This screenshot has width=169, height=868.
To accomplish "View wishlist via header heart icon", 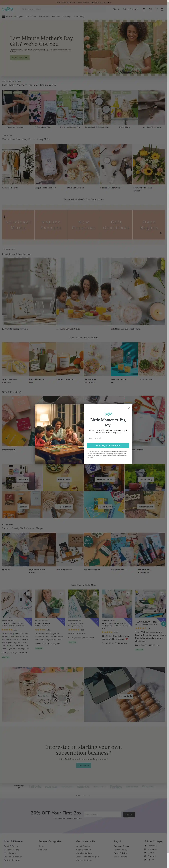I will pyautogui.click(x=156, y=9).
